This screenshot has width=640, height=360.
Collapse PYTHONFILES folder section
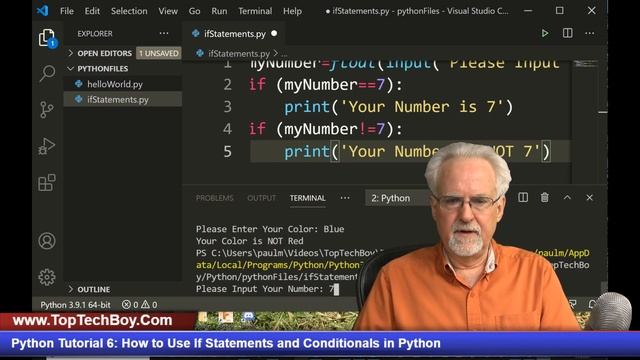(x=123, y=69)
